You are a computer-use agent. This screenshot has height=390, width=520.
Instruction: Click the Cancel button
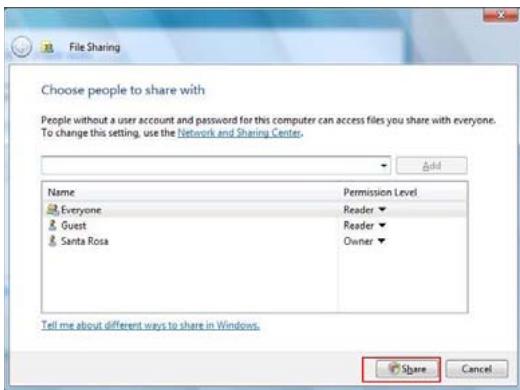pos(477,369)
